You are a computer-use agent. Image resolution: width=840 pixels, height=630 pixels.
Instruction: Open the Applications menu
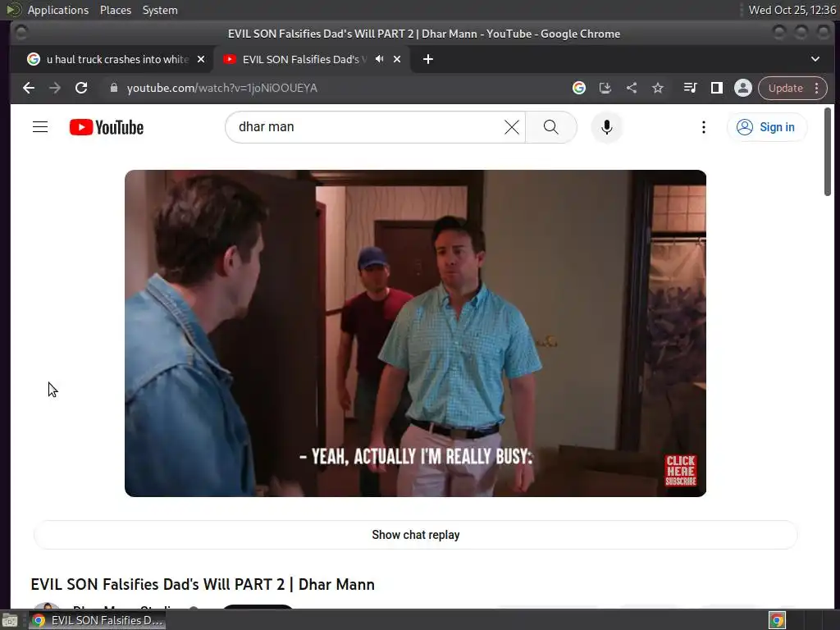pyautogui.click(x=58, y=10)
